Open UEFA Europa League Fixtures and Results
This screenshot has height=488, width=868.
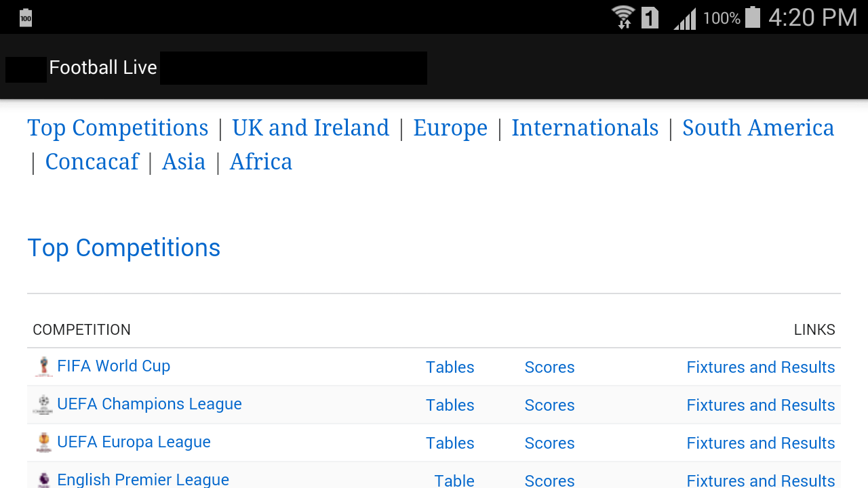[760, 443]
